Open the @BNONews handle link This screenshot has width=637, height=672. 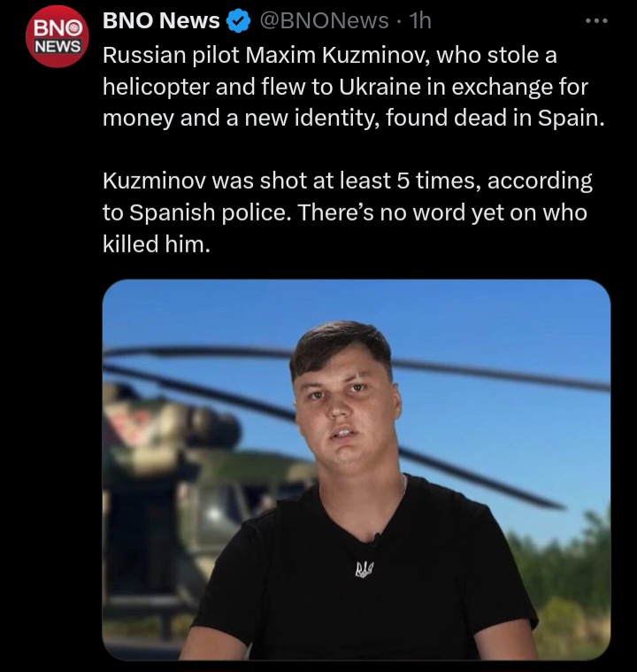click(x=324, y=20)
